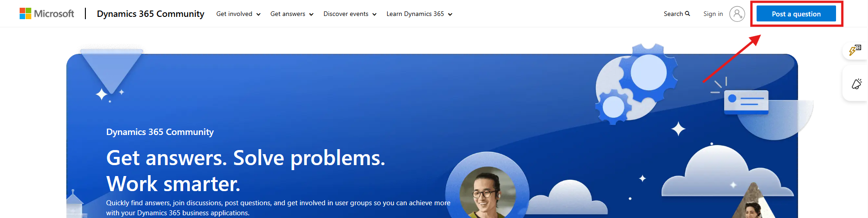Click the hero heading Get answers. Solve problems.
Screen dimensions: 868x218
coord(246,158)
